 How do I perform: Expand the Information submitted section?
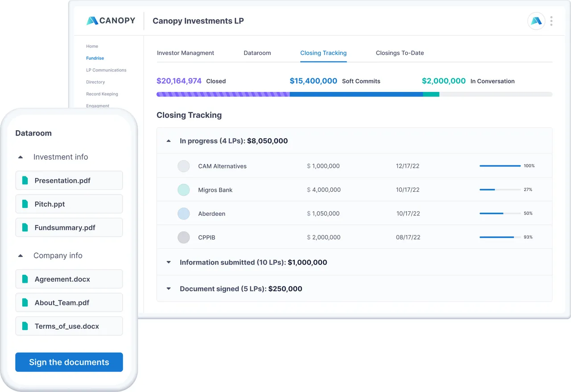(169, 262)
